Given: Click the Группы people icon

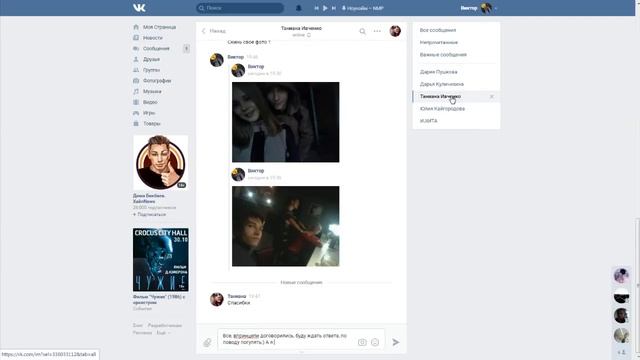Looking at the screenshot, I should [136, 70].
